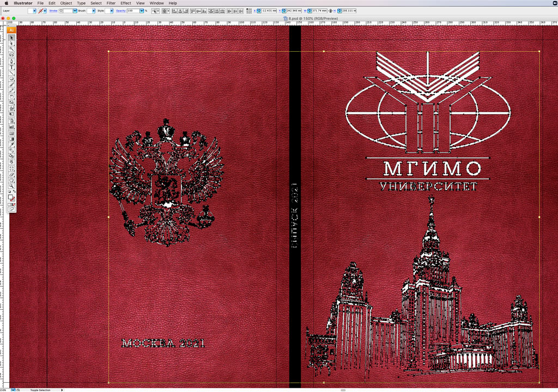Open the Illustrator application menu

pos(23,3)
